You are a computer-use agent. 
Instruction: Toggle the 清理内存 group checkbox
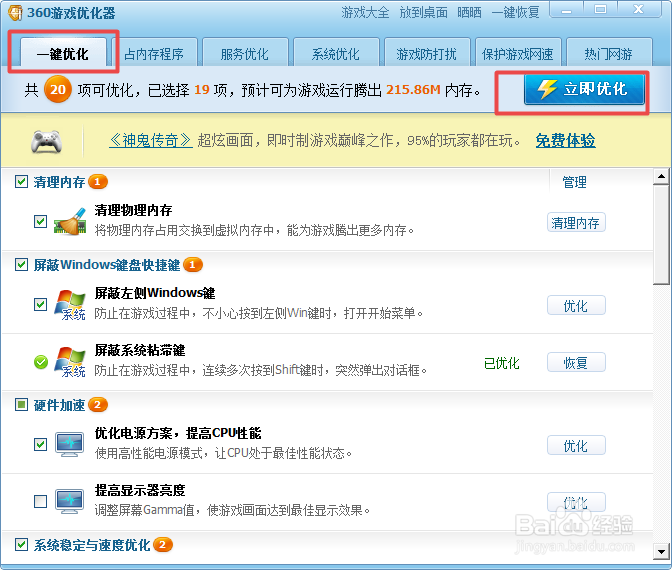point(21,182)
